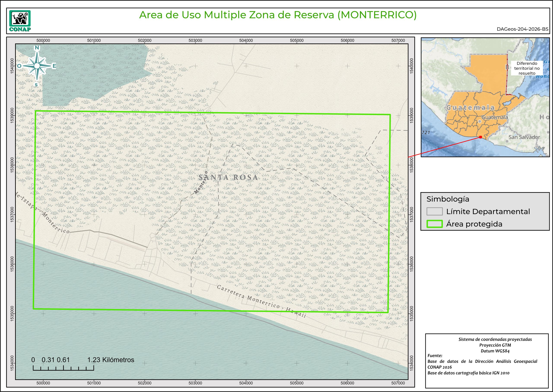Click the Diferendo territorial no resuelto label
The width and height of the screenshot is (553, 392).
pyautogui.click(x=527, y=68)
